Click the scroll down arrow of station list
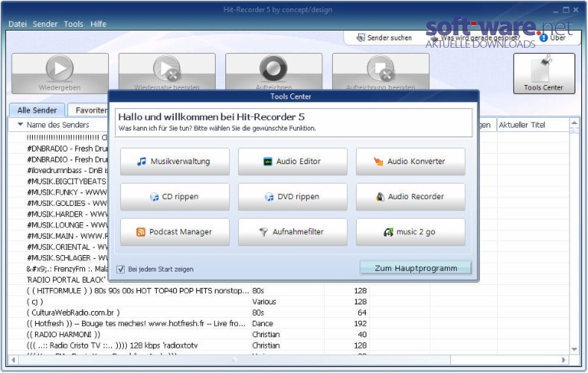588x373 pixels. (x=574, y=349)
